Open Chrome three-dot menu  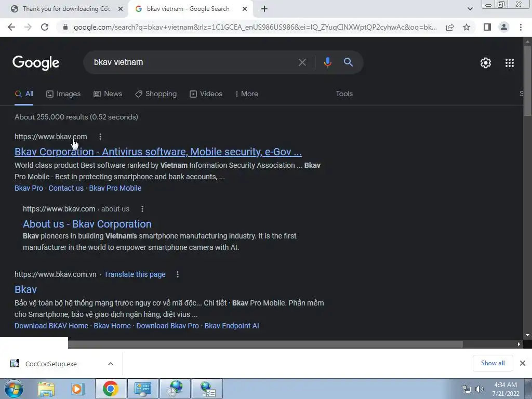point(521,27)
